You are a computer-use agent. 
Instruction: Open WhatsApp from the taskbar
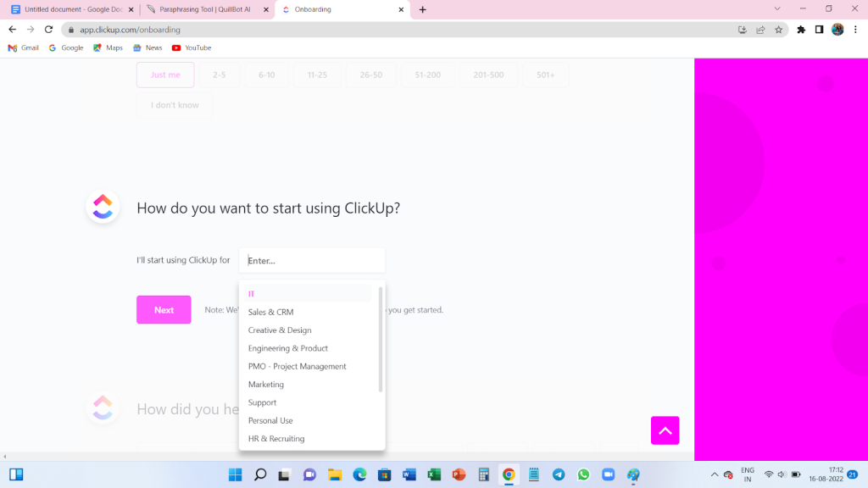click(583, 474)
